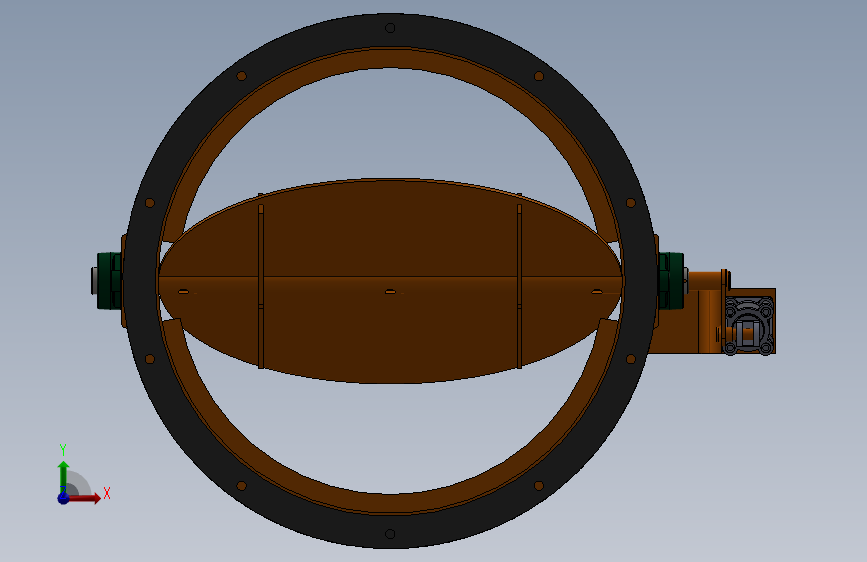Click the red X label on the triad

point(107,493)
